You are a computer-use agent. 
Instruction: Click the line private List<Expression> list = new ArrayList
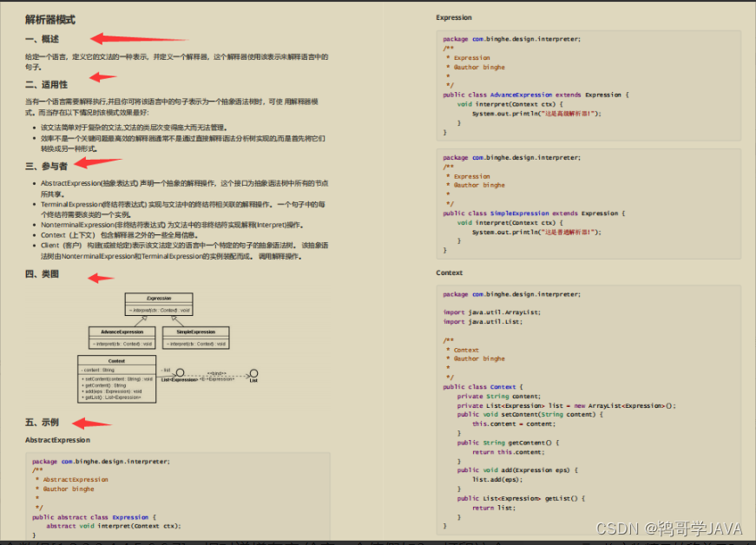pos(567,406)
